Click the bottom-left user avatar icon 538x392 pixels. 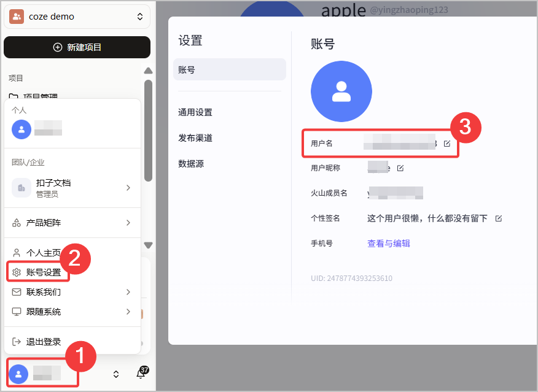point(19,374)
